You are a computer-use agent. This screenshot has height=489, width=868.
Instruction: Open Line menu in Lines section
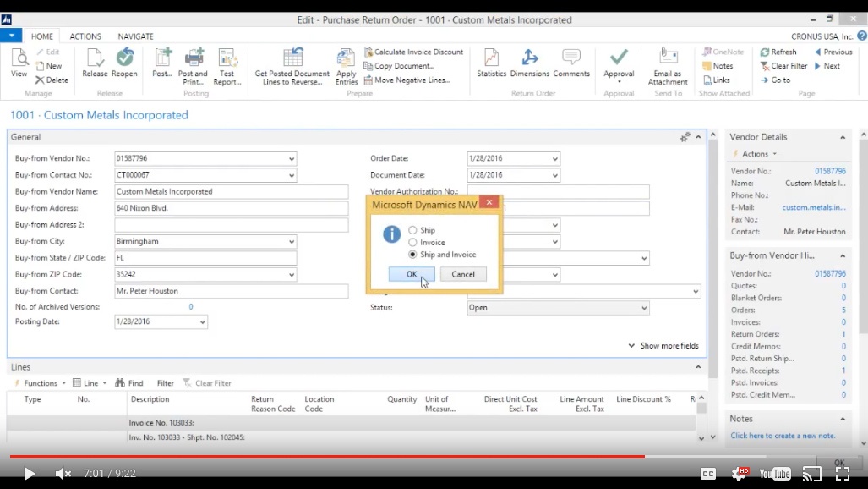click(x=90, y=383)
